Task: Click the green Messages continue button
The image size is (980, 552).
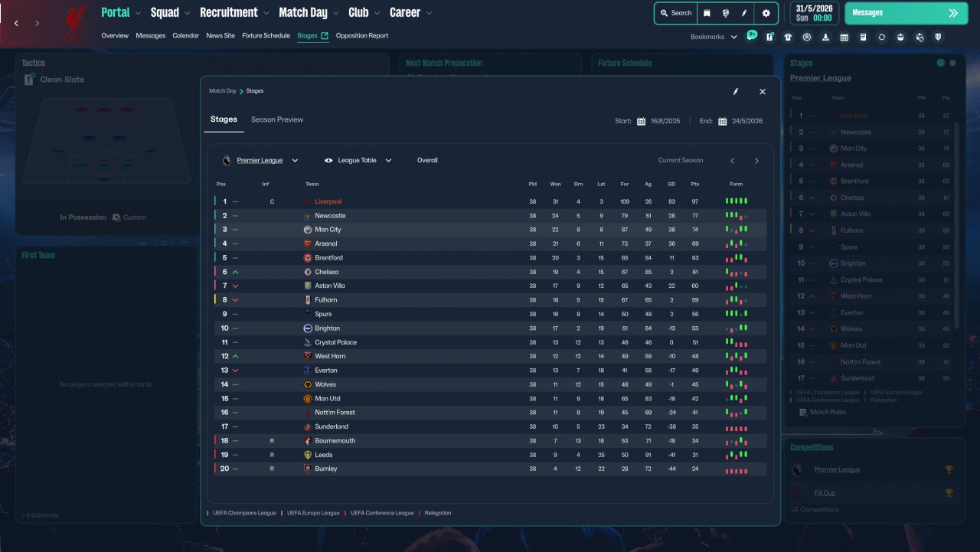Action: [906, 13]
